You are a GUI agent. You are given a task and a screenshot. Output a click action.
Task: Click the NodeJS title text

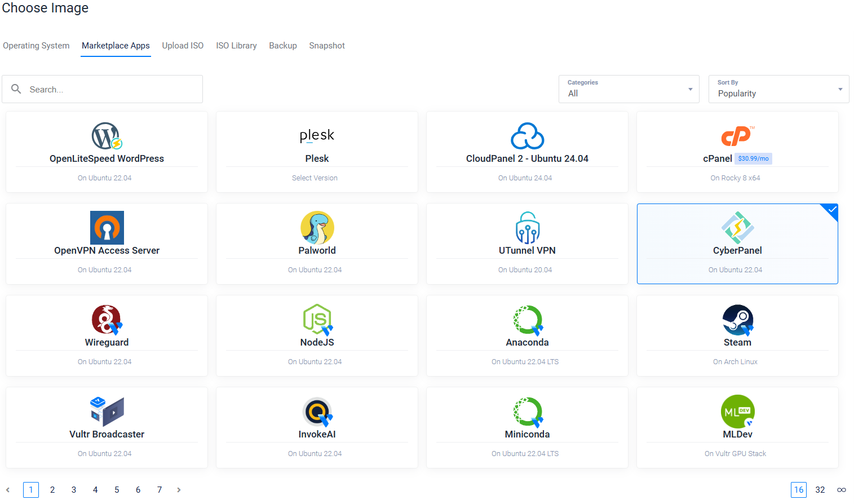pos(317,343)
